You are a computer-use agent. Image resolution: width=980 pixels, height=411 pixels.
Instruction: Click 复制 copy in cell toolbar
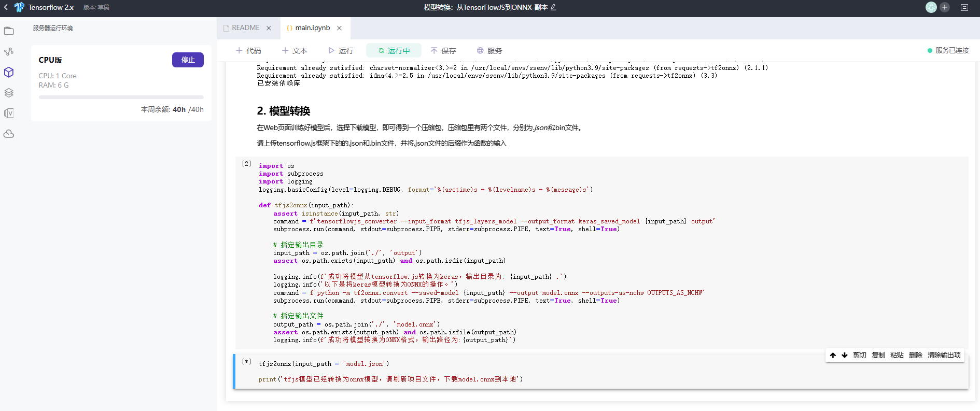pos(878,355)
